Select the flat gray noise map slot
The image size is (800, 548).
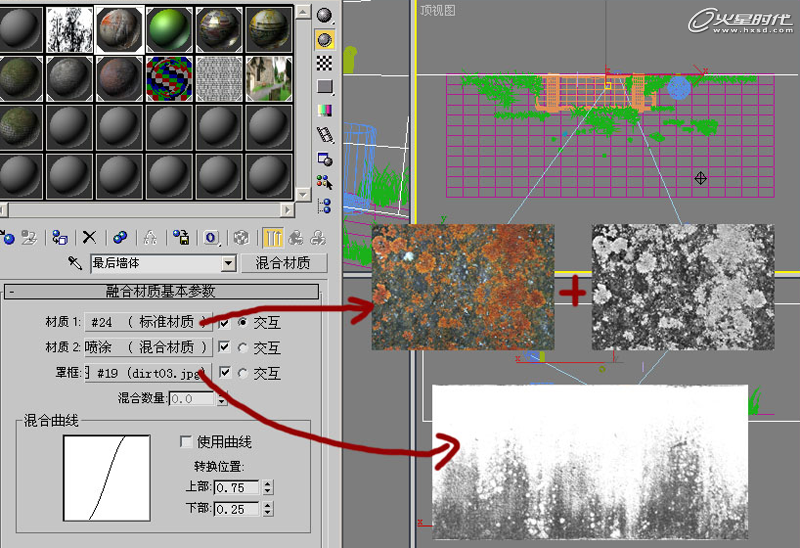click(220, 79)
